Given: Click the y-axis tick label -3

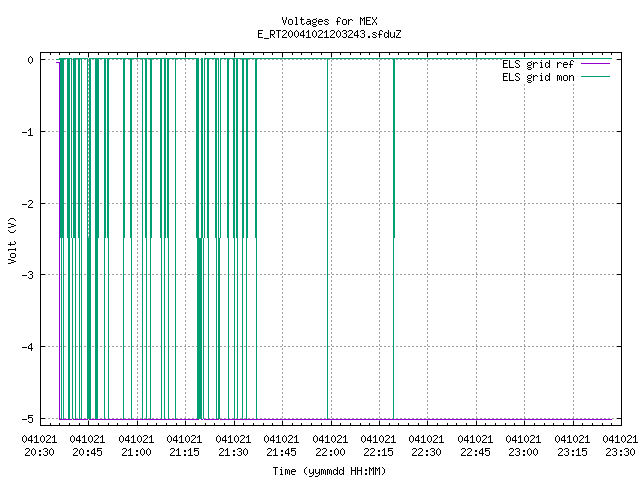Looking at the screenshot, I should point(28,275).
